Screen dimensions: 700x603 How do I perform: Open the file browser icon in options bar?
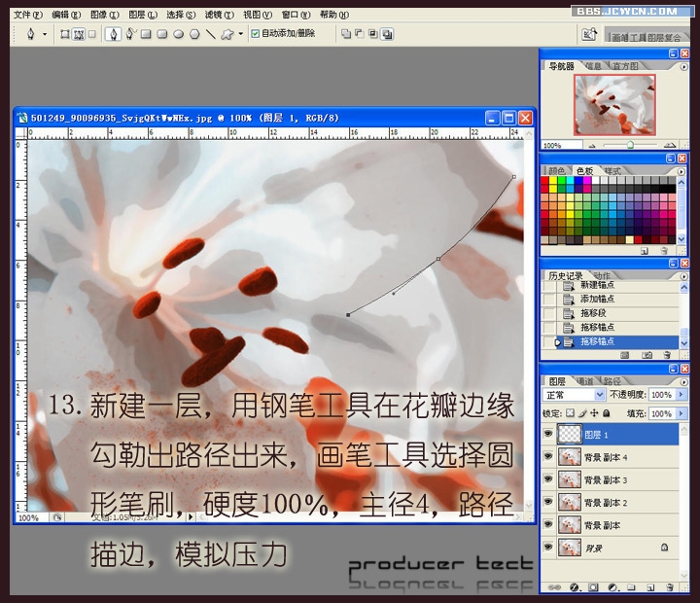pos(589,34)
